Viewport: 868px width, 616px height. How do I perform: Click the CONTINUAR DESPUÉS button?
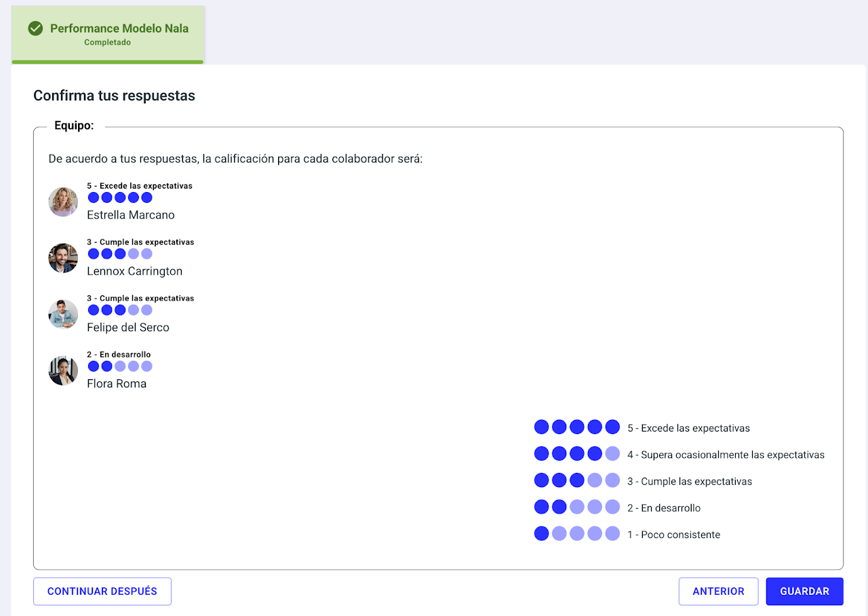click(x=102, y=591)
